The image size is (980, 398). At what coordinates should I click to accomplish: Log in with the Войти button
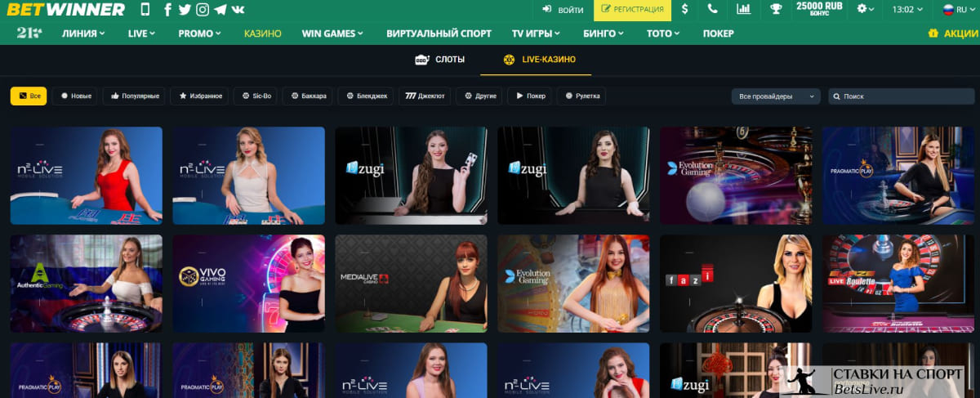(563, 10)
